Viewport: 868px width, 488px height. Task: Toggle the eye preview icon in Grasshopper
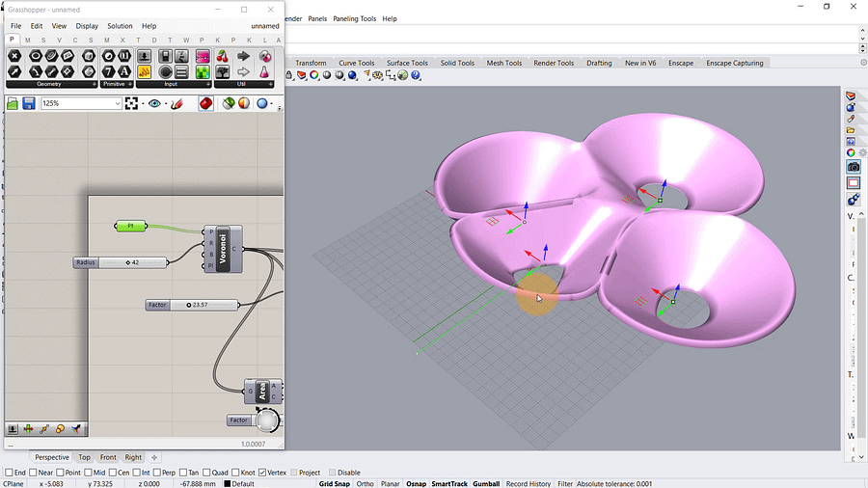click(x=154, y=103)
